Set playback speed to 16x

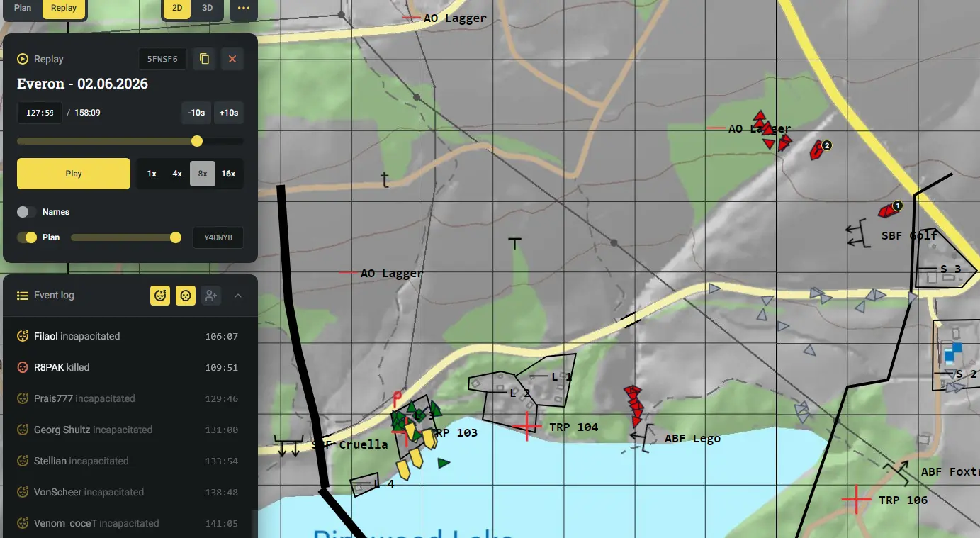coord(228,174)
